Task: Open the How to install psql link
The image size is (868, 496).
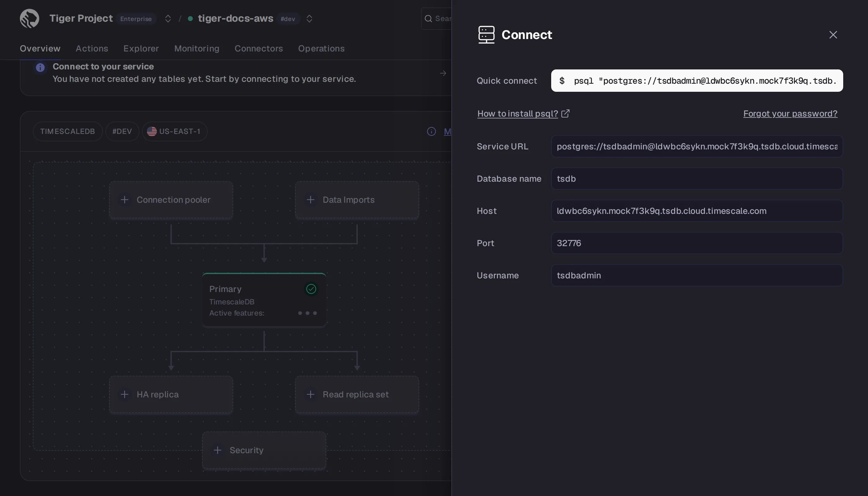Action: coord(517,113)
